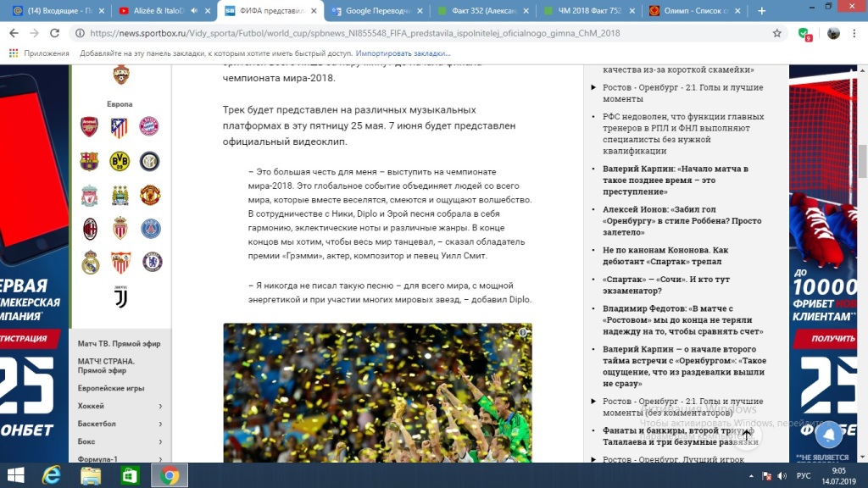Click the info icon on article photo
Viewport: 868px width, 488px height.
pyautogui.click(x=522, y=332)
